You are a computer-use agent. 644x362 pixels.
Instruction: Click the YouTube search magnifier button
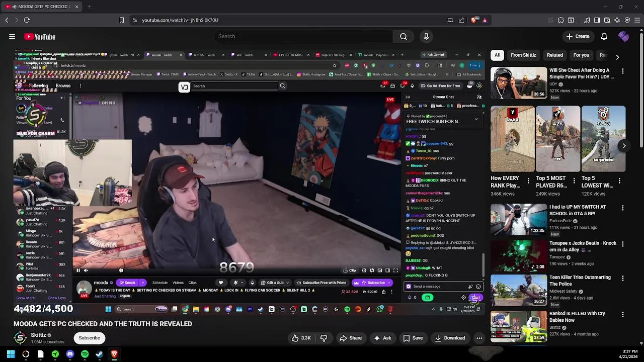point(403,36)
